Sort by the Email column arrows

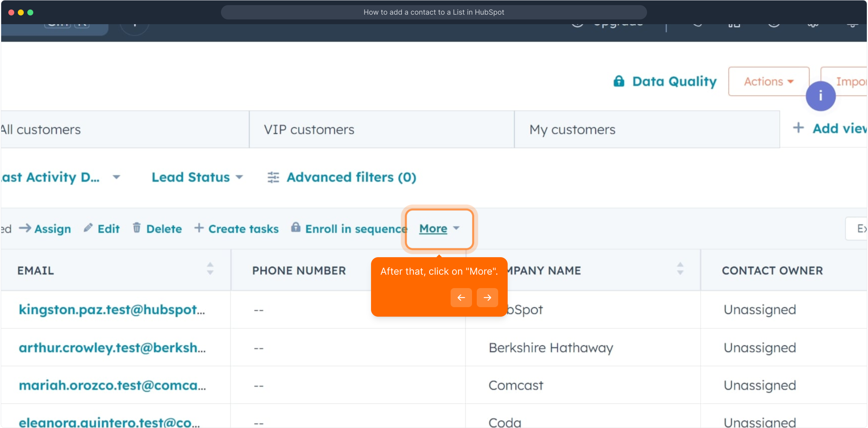210,269
